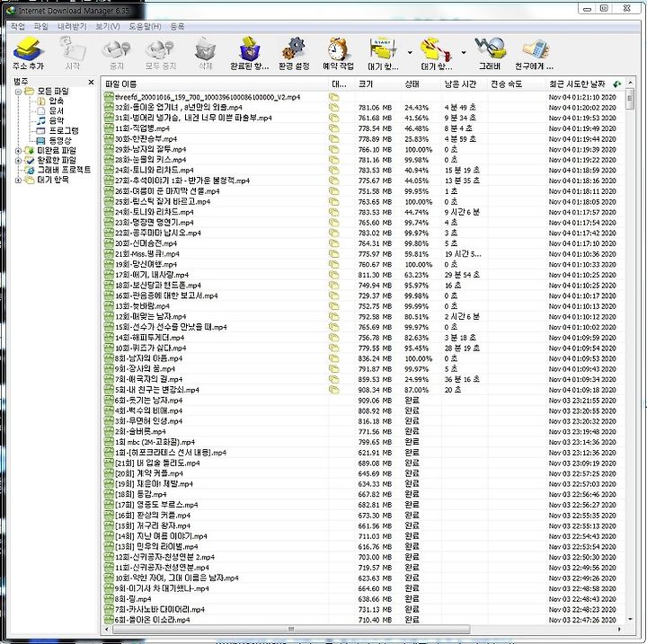Expand the 완료한 파일 tree node
This screenshot has height=644, width=647.
pyautogui.click(x=18, y=161)
